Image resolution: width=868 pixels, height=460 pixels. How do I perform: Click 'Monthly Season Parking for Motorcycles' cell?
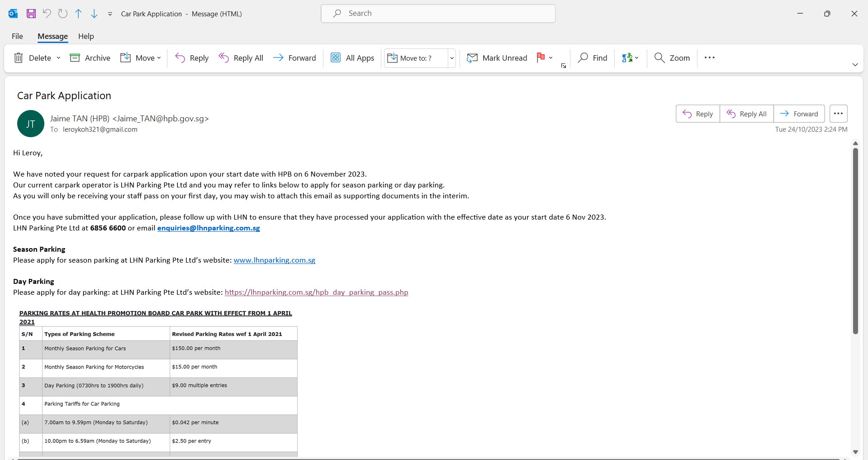click(106, 368)
